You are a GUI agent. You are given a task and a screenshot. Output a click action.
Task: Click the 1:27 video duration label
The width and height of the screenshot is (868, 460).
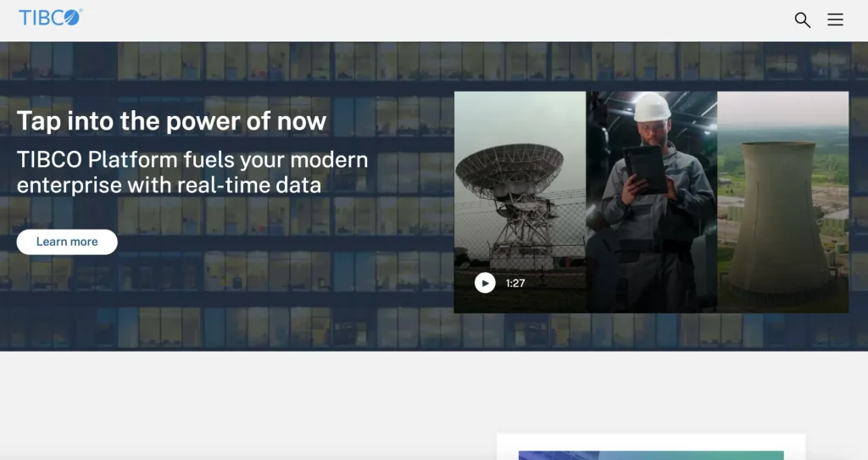515,284
